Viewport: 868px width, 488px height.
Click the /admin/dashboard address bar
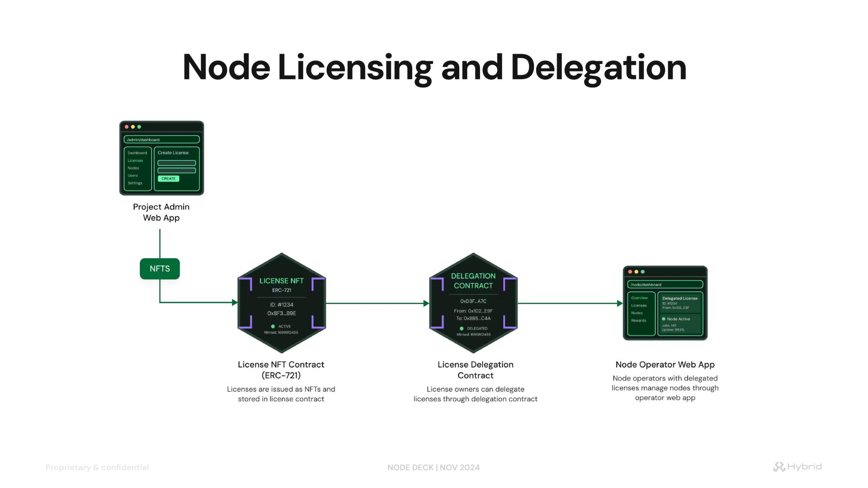(161, 140)
